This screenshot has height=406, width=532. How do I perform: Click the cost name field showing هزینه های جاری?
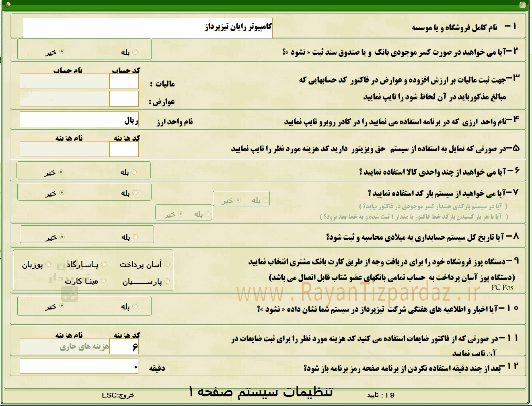click(x=65, y=346)
